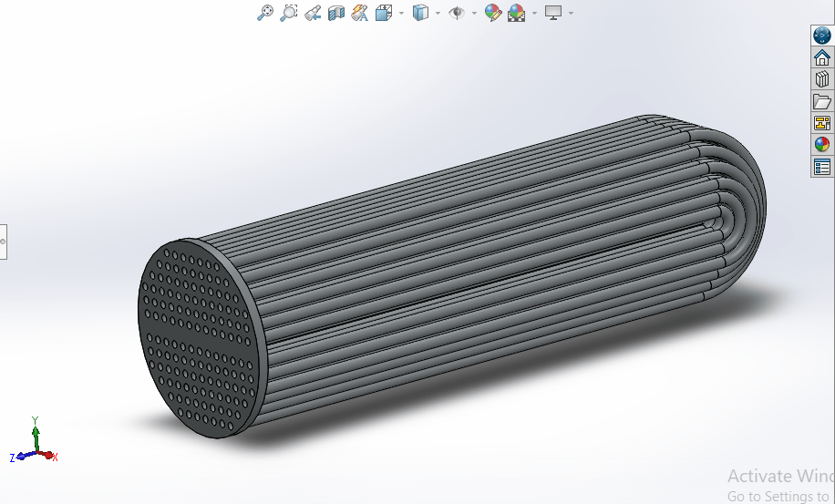Toggle Hide/Show Items eye icon
The image size is (835, 504).
[x=457, y=13]
